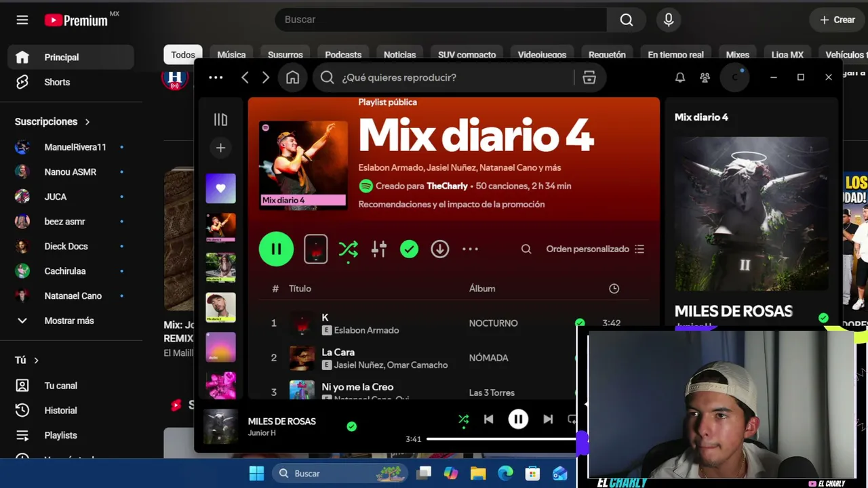Image resolution: width=868 pixels, height=488 pixels.
Task: Open the Windows Start menu
Action: (x=256, y=474)
